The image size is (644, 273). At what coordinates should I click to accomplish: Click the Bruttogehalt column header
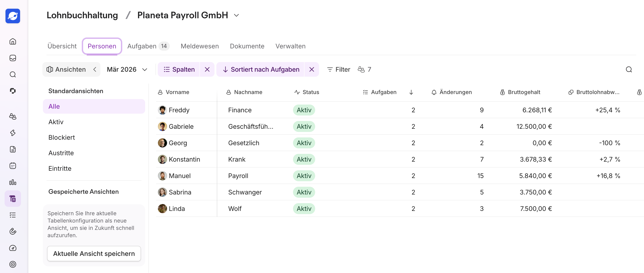pos(520,92)
